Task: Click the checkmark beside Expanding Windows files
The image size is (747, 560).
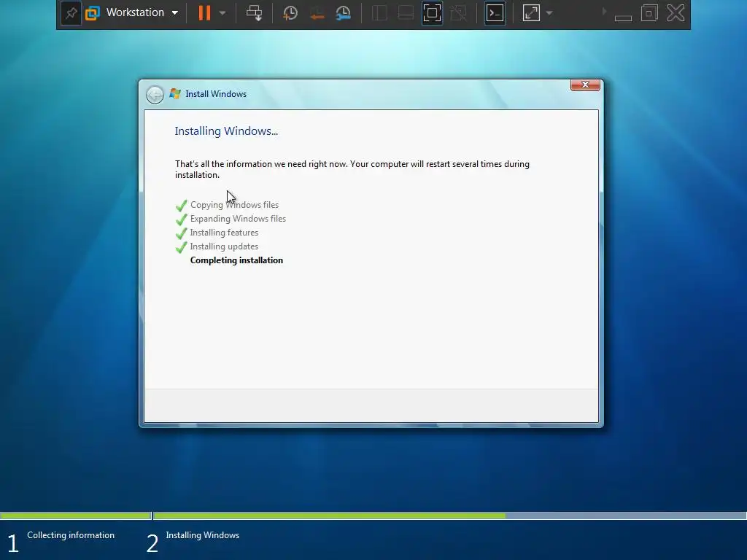Action: [181, 219]
